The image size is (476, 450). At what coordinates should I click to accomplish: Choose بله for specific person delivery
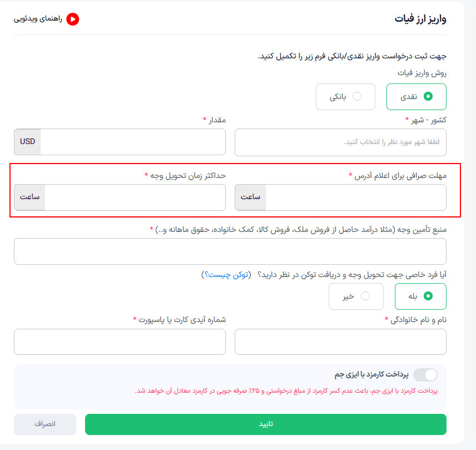pos(420,296)
